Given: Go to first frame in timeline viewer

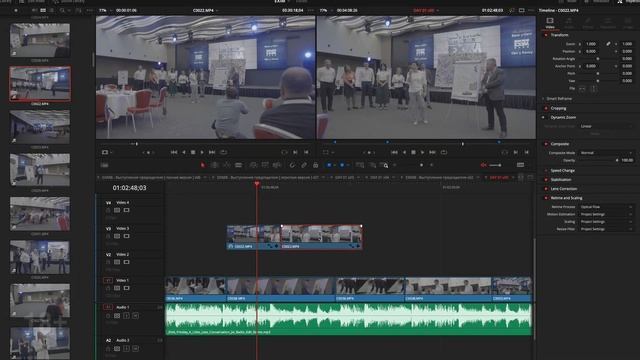Looking at the screenshot, I should pos(394,152).
